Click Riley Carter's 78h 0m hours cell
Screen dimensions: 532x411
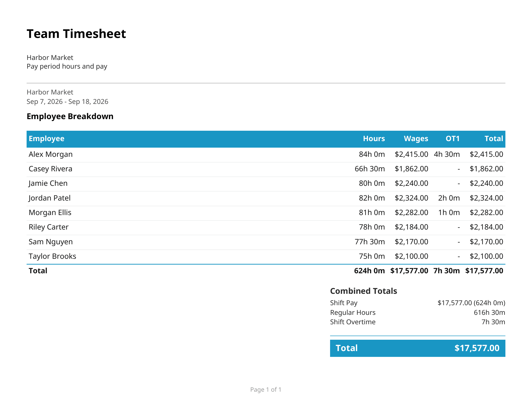[372, 227]
